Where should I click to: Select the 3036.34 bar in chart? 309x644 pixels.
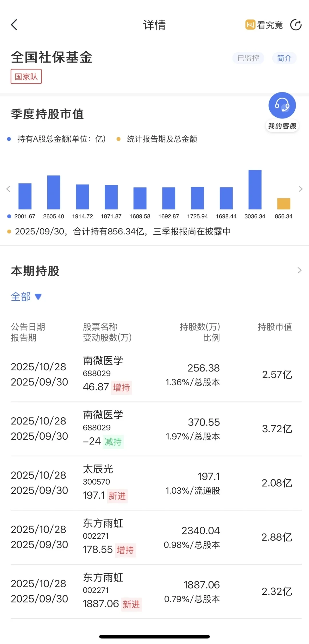tap(255, 189)
